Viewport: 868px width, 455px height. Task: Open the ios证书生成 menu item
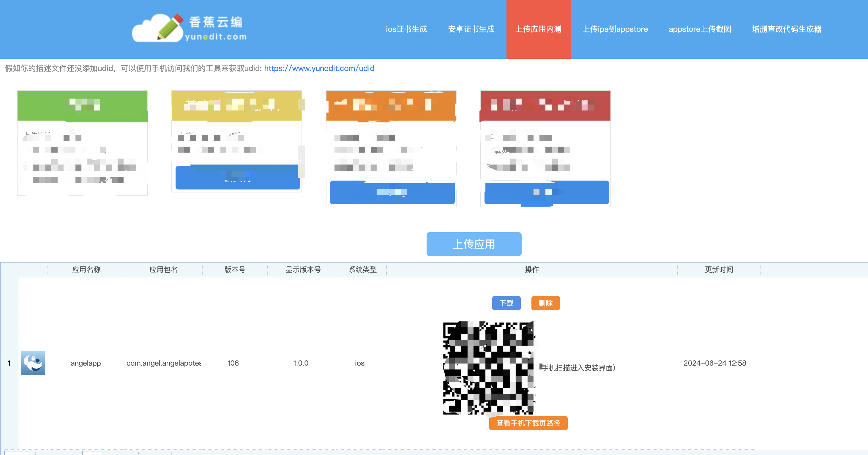(x=406, y=29)
